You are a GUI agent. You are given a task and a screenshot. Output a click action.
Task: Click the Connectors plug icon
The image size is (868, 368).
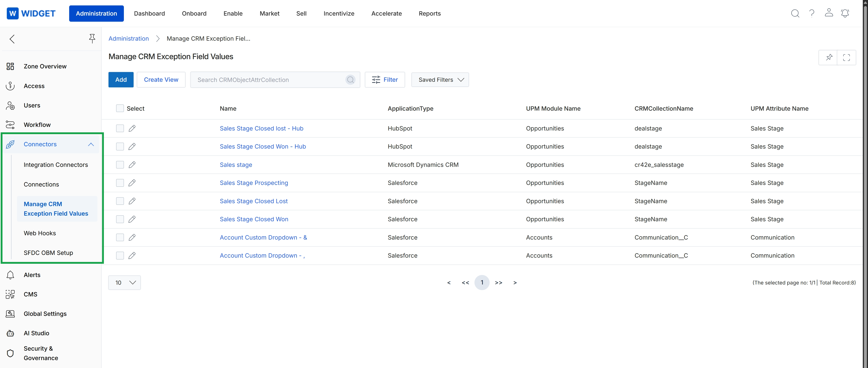[x=10, y=144]
